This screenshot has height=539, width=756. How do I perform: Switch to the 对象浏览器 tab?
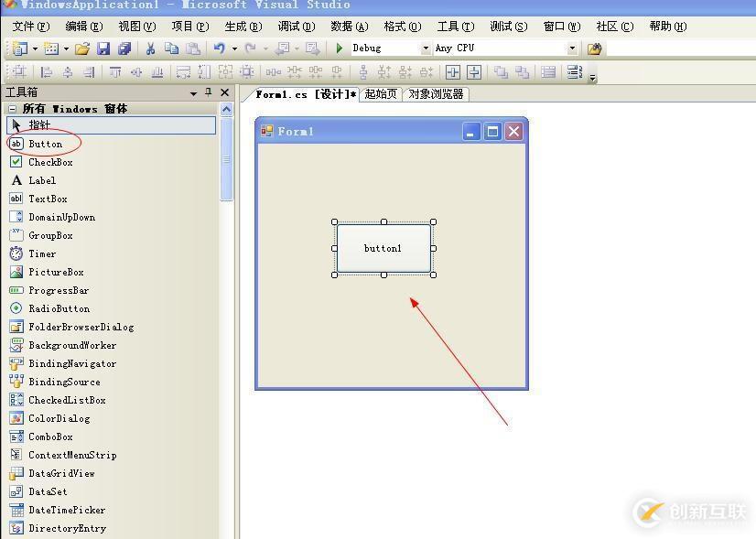(x=436, y=94)
